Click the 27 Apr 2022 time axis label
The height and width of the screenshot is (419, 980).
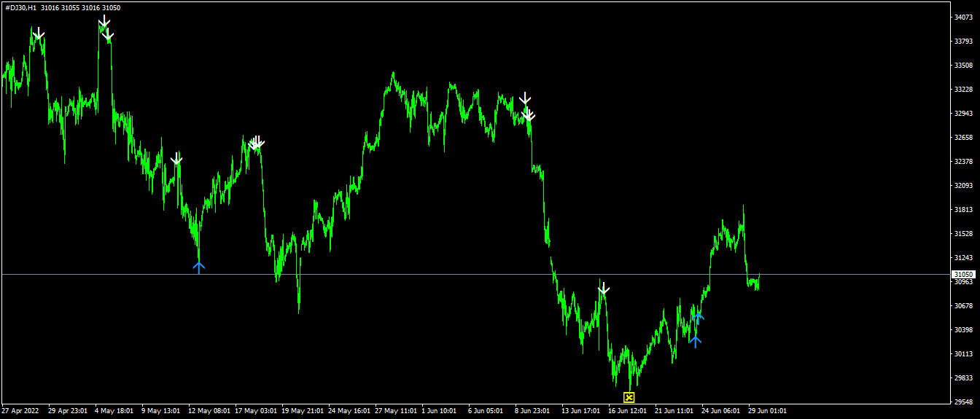click(x=20, y=410)
